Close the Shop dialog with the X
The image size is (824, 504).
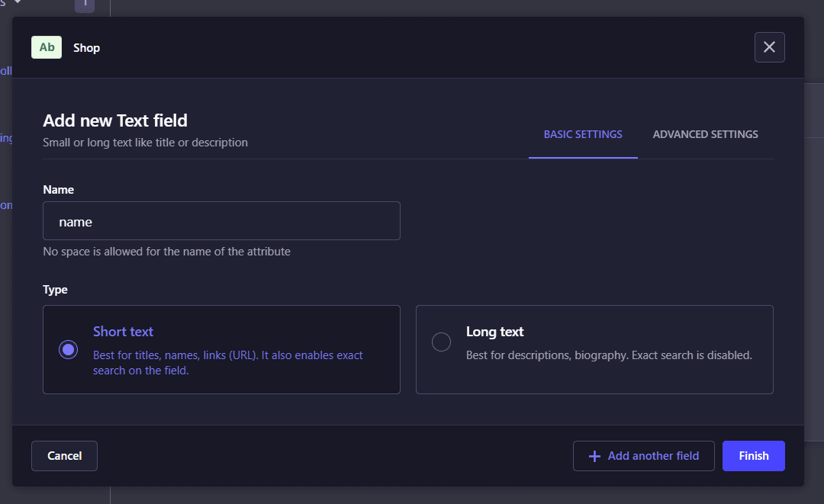click(769, 47)
